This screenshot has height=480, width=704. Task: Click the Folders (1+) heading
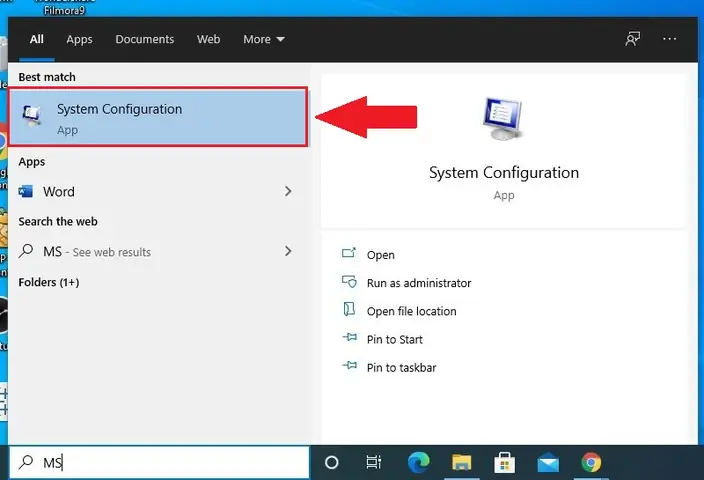[x=49, y=282]
